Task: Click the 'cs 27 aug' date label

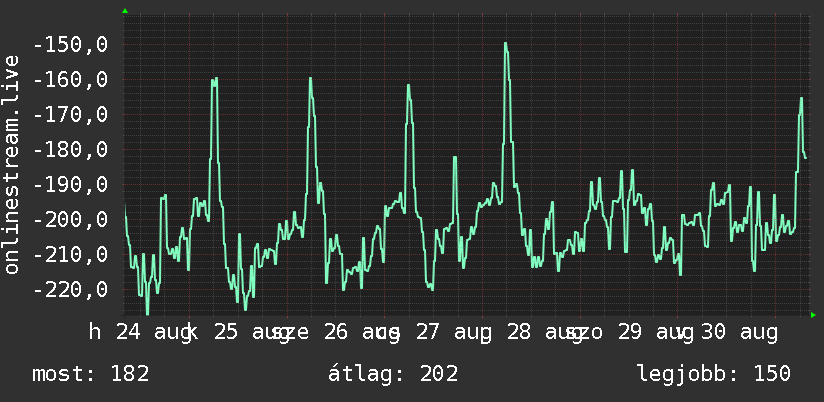Action: (x=436, y=333)
